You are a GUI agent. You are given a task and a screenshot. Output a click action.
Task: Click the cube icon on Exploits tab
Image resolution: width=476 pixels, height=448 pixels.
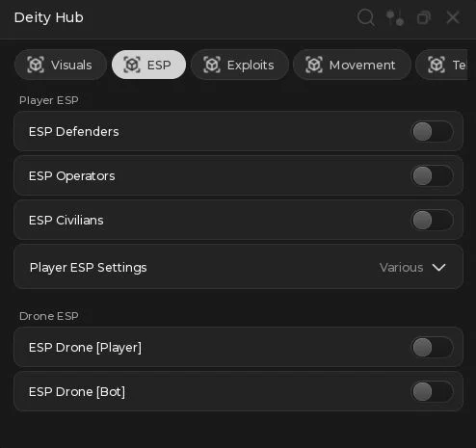tap(212, 65)
